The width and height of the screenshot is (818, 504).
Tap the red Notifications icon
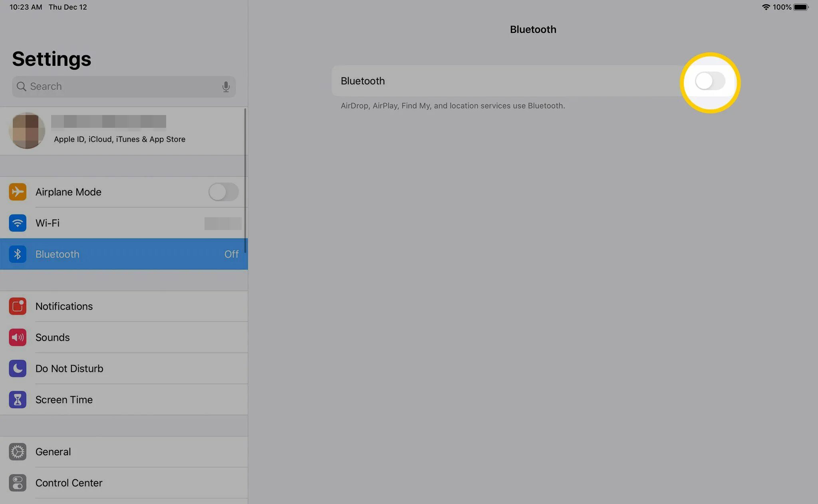point(18,306)
